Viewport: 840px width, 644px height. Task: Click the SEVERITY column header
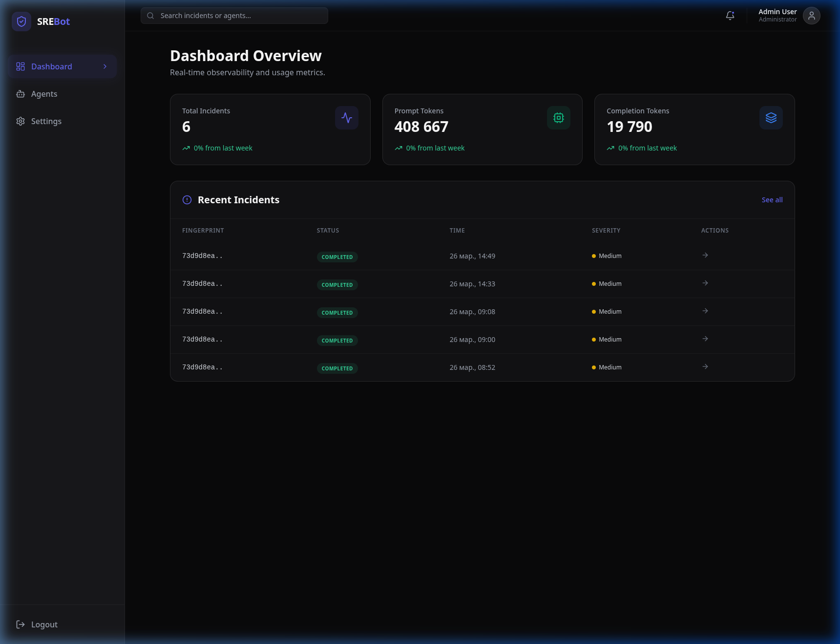[x=606, y=231]
